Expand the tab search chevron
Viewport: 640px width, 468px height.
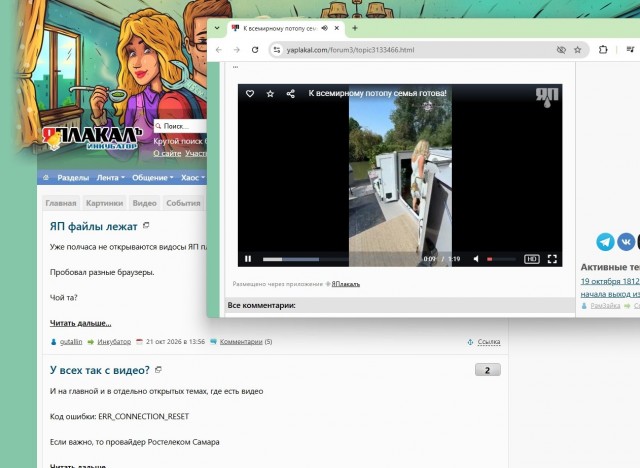point(217,28)
